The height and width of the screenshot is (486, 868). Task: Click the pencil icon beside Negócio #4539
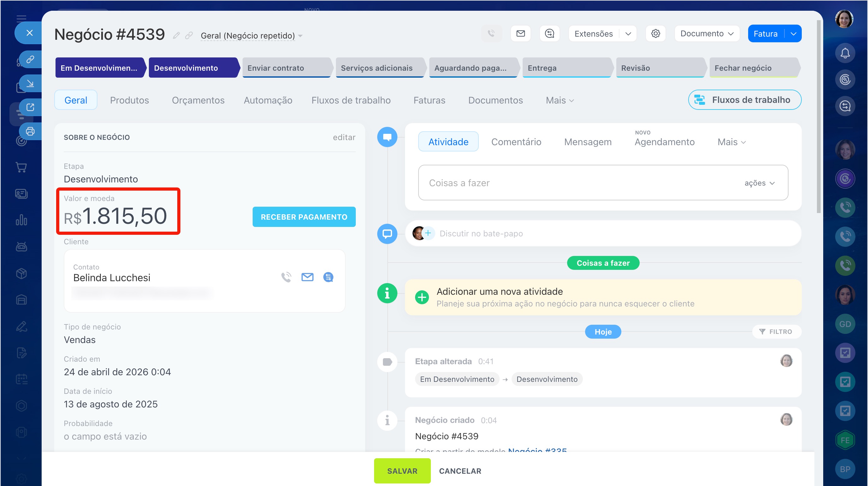tap(176, 35)
